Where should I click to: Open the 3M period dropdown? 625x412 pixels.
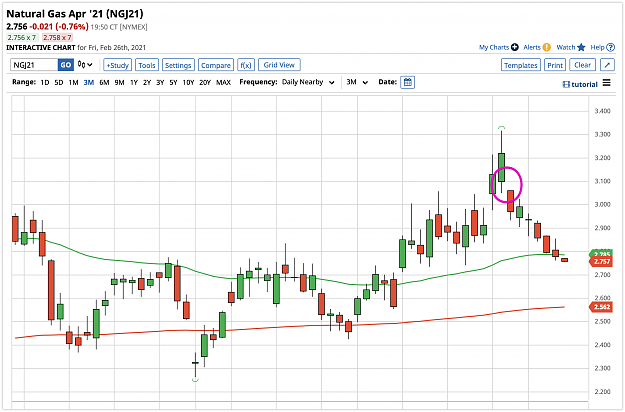coord(357,82)
